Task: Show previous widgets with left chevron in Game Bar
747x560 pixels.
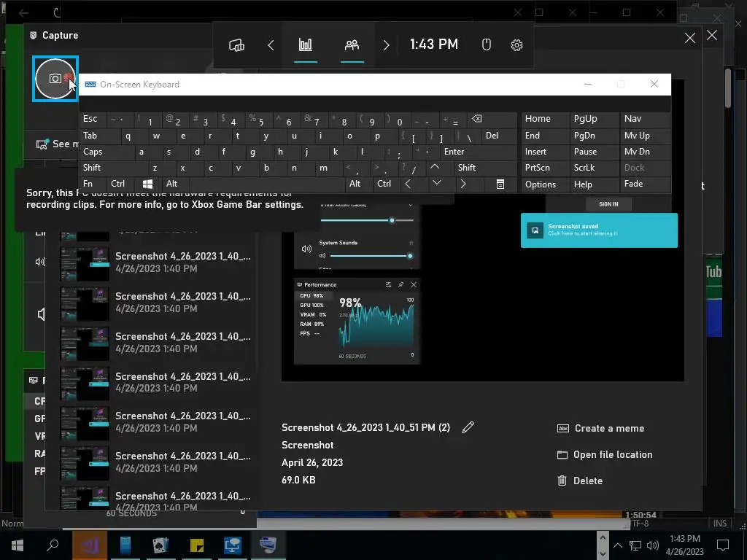Action: click(x=271, y=45)
